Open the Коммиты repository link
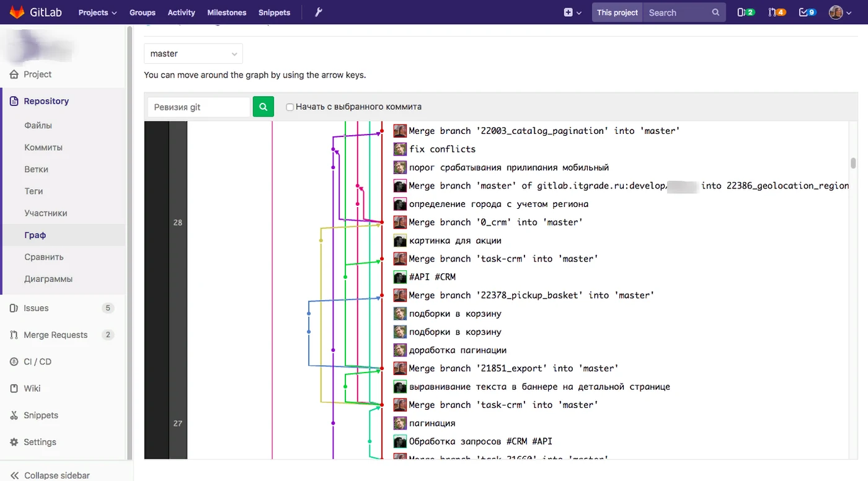Screen dimensions: 868x481 click(x=43, y=148)
